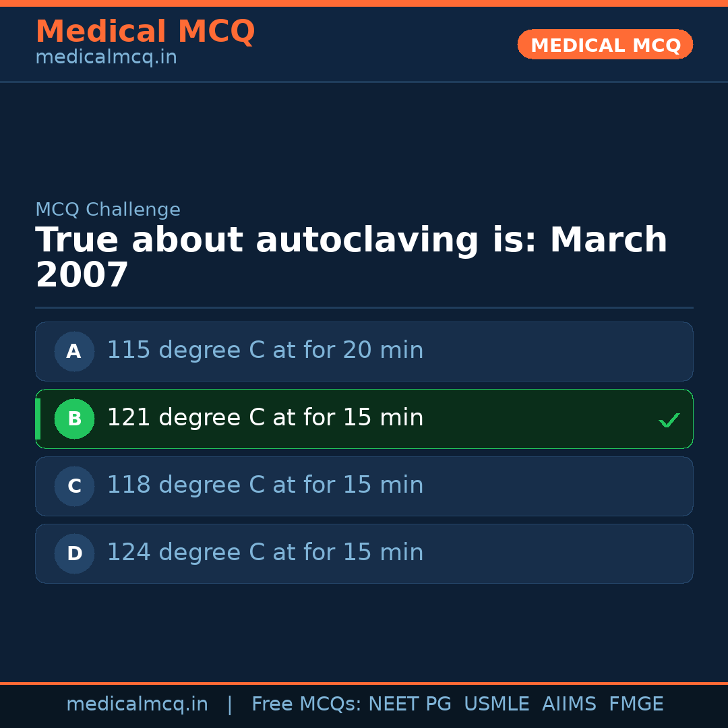728x728 pixels.
Task: Select "FMGE" in the footer bar
Action: [636, 704]
